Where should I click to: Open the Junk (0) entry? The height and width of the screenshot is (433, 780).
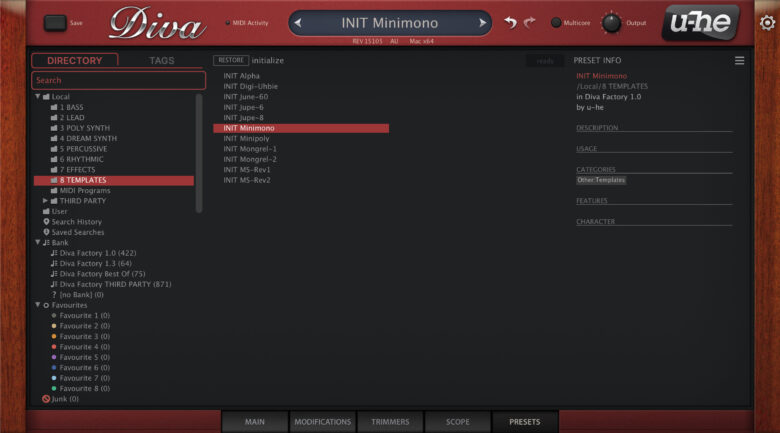(61, 399)
